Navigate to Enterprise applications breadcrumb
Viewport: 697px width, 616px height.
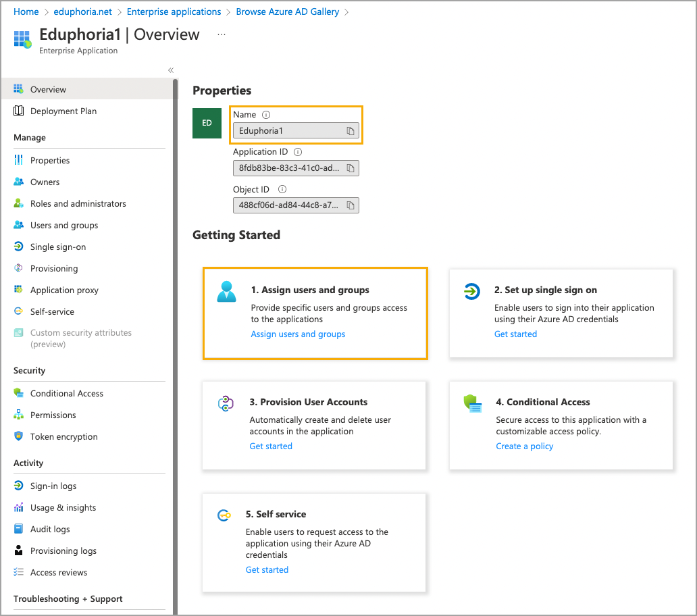click(174, 11)
